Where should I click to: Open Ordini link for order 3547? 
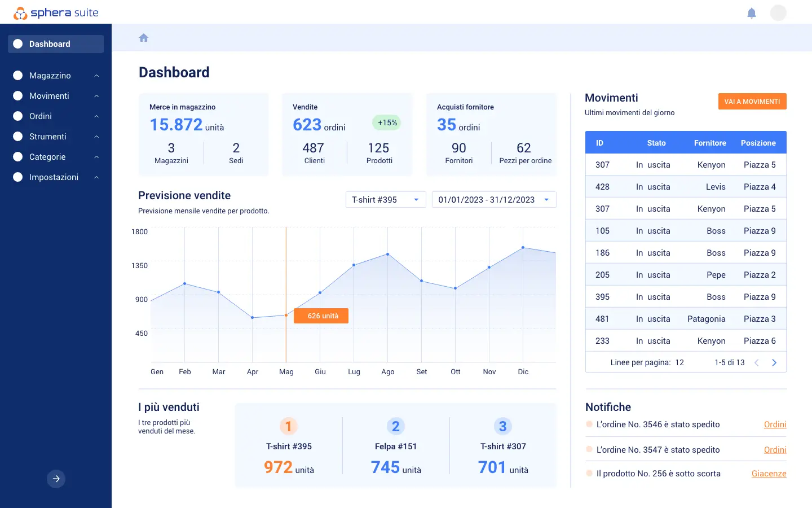click(x=775, y=450)
